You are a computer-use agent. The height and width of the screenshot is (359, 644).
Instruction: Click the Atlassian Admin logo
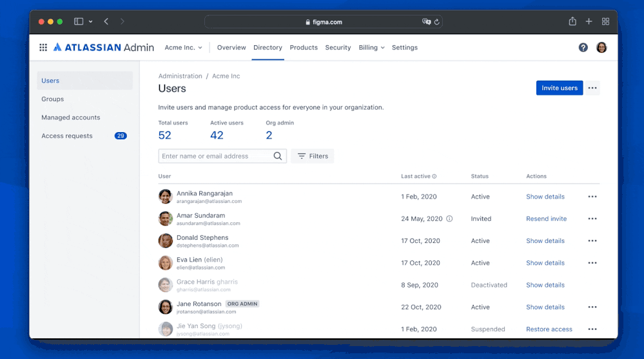pyautogui.click(x=104, y=47)
